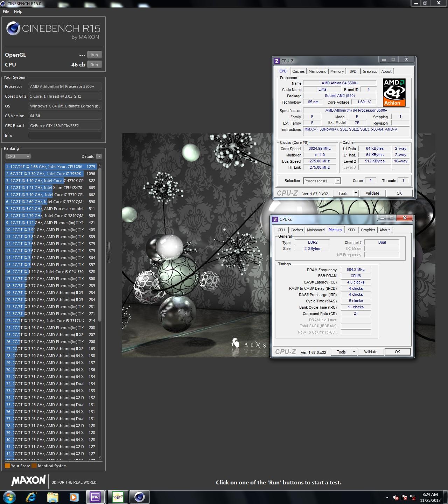Switch to Mainboard tab in upper CPU-Z
Screen dimensions: 448x504
pyautogui.click(x=317, y=71)
